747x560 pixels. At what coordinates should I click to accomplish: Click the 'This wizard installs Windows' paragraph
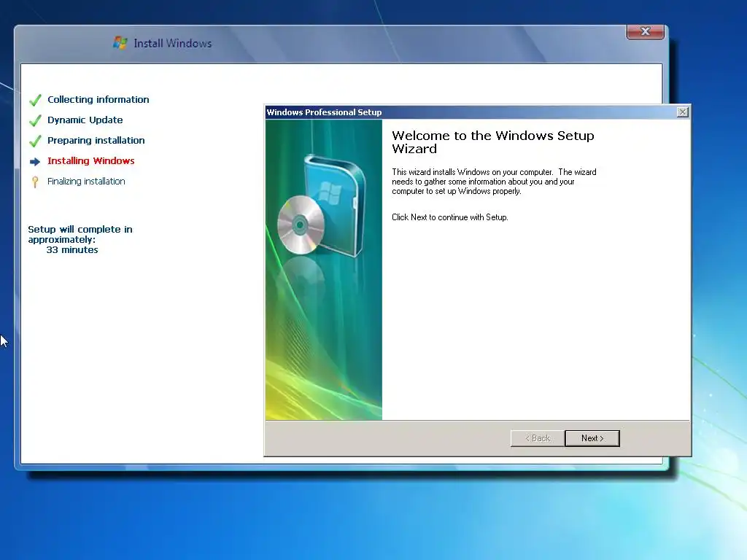pos(494,182)
